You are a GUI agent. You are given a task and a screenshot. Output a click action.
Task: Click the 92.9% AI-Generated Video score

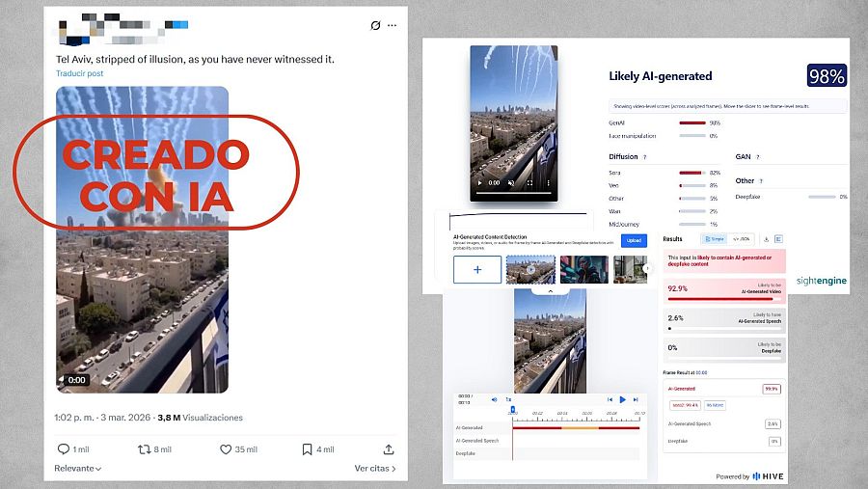click(x=724, y=290)
